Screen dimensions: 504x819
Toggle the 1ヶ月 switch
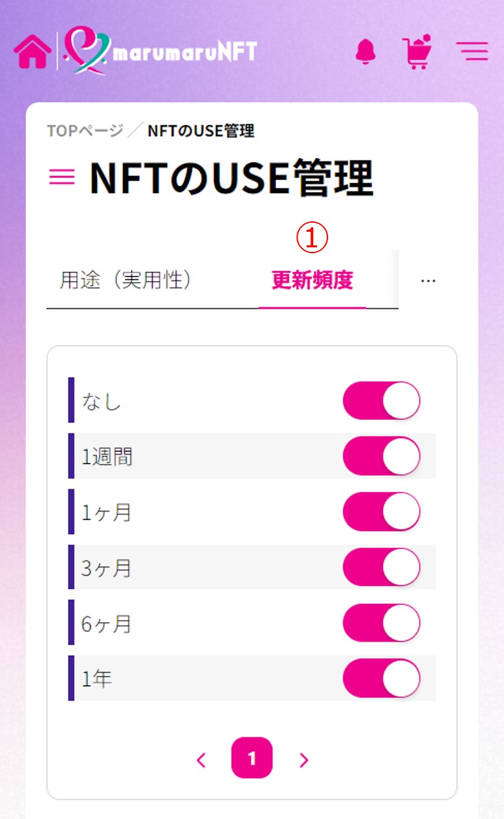382,512
